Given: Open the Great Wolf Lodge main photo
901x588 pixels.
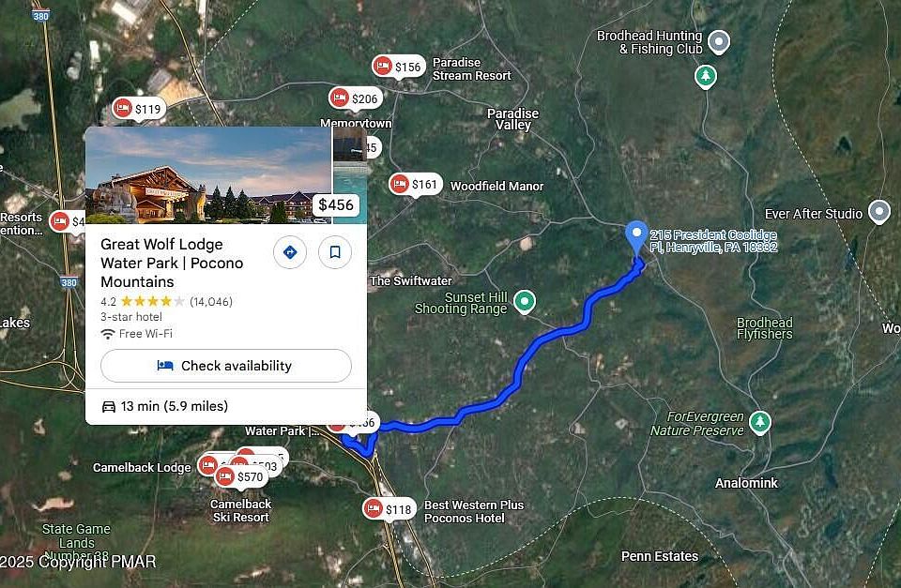Looking at the screenshot, I should pos(208,175).
